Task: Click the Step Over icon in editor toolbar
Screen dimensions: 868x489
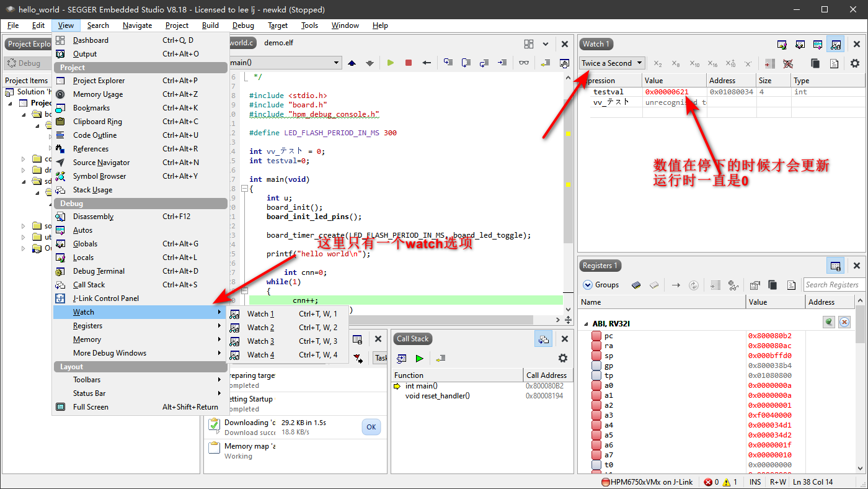Action: (466, 63)
